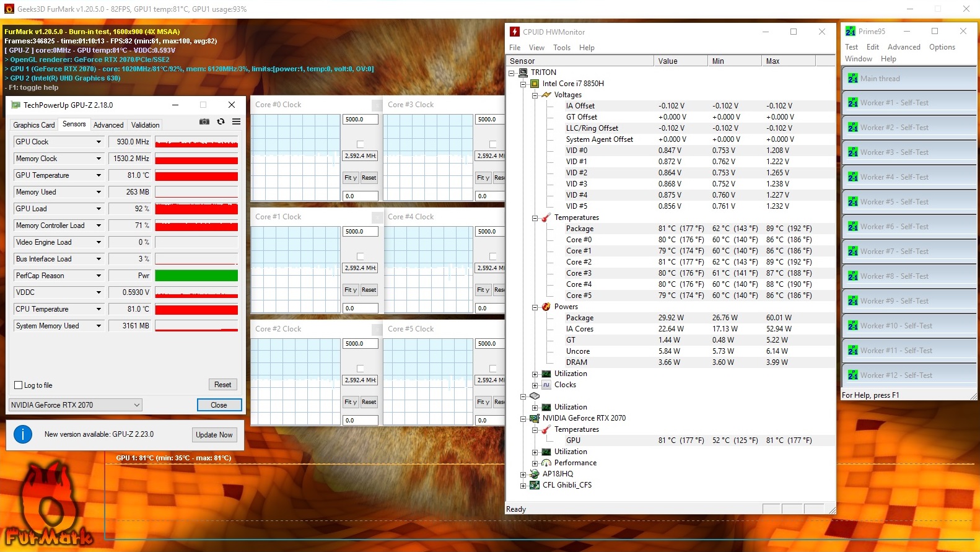Click the CPUID HWMonitor title bar icon

(x=515, y=32)
